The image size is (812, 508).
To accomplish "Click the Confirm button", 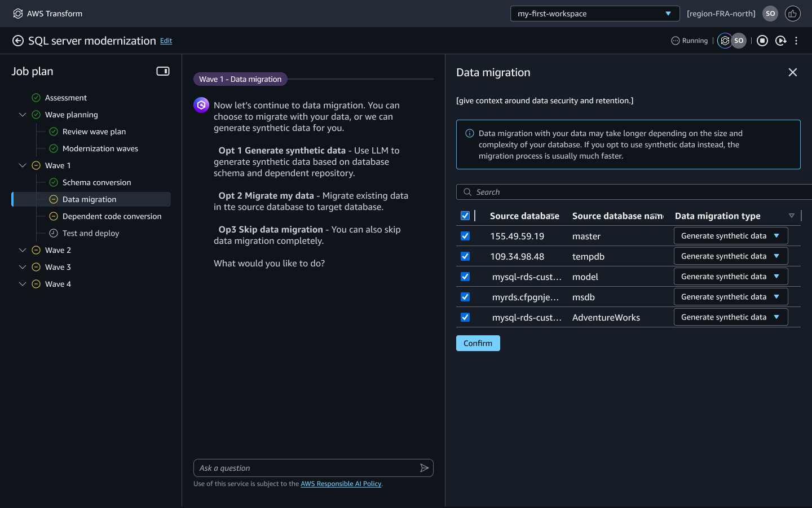I will pos(478,343).
